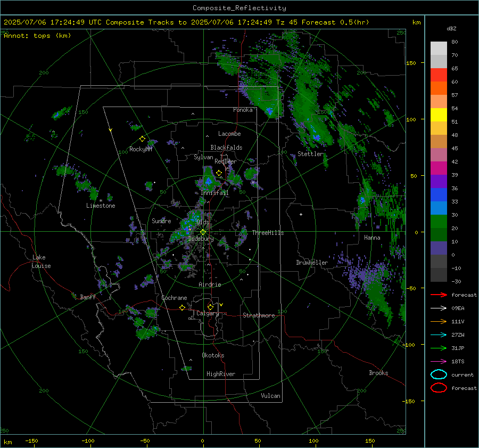Click the 100 tick on bottom axis

(x=313, y=441)
